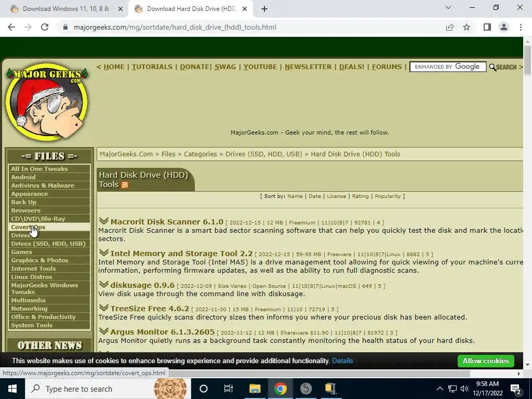The height and width of the screenshot is (399, 532).
Task: Close the Download Hard Disk Drive tab
Action: pyautogui.click(x=245, y=9)
